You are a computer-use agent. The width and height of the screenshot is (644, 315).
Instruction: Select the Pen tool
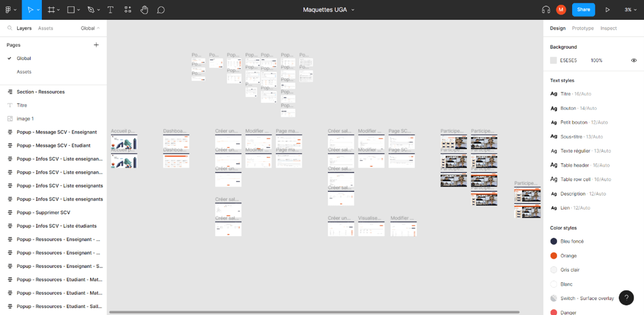coord(91,10)
